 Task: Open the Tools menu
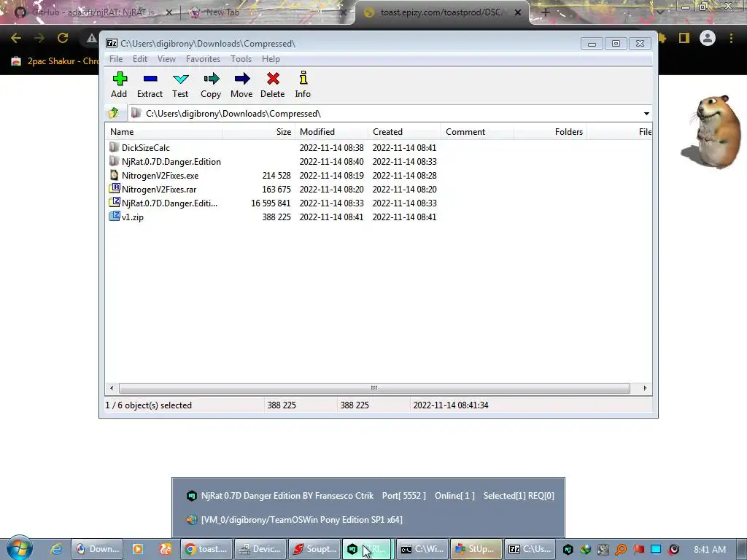(241, 59)
